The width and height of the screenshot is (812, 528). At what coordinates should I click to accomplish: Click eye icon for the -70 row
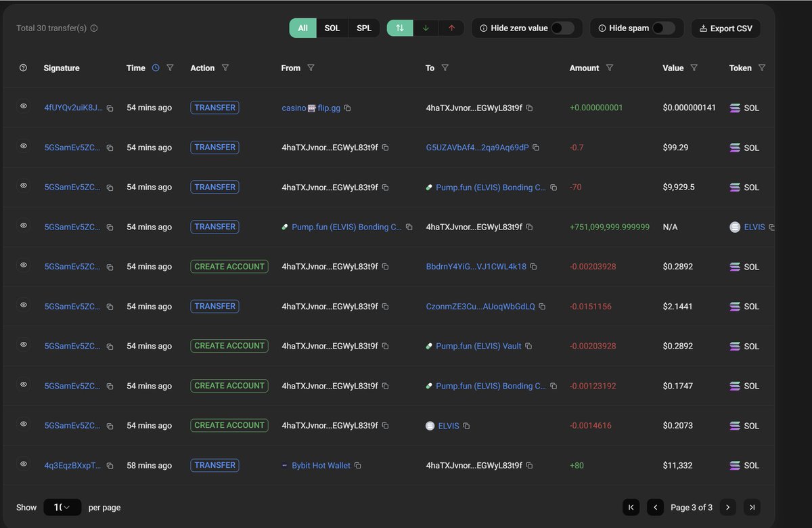coord(24,185)
